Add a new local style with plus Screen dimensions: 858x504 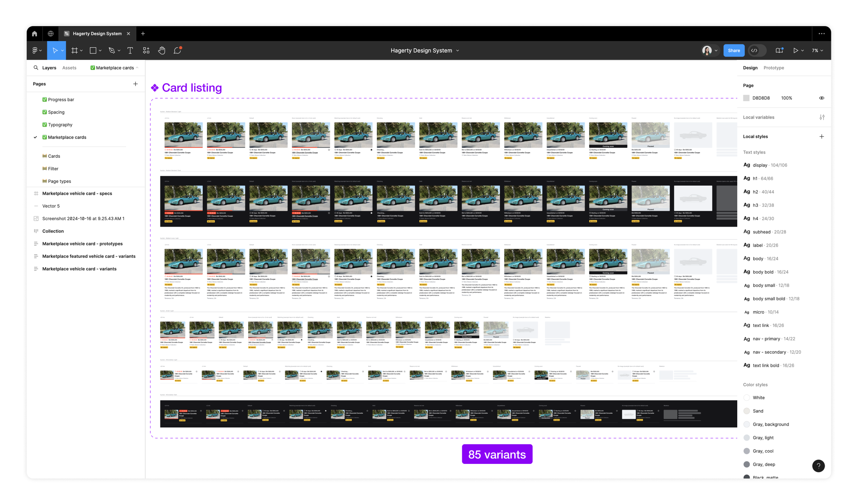821,137
